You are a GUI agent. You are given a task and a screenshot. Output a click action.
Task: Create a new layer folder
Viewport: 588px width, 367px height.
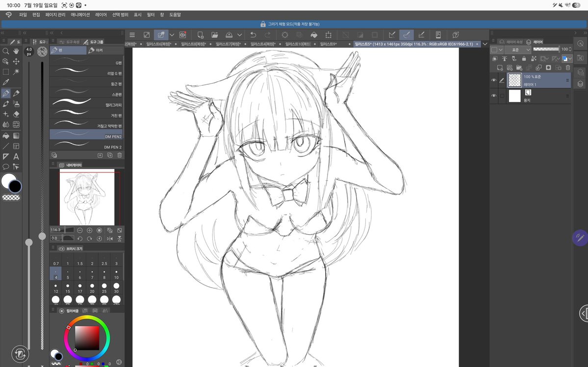519,68
